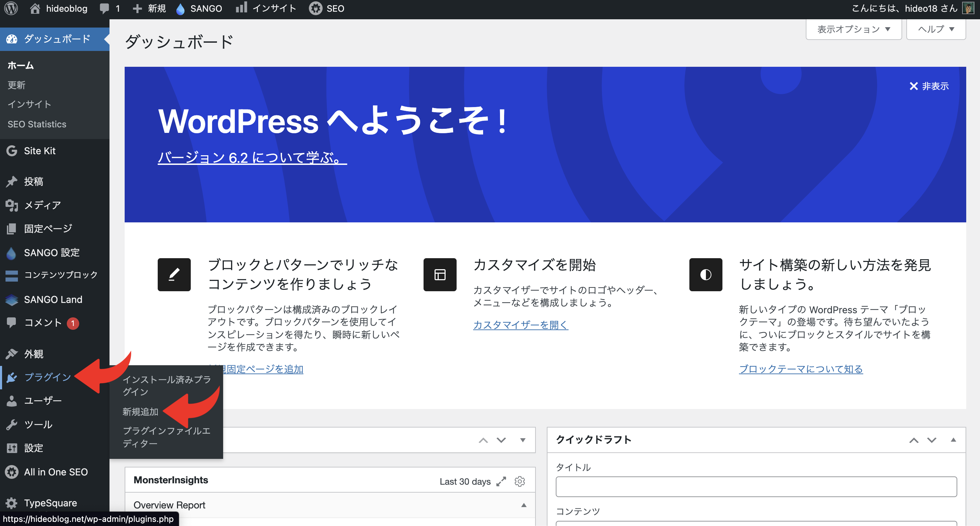Select the ダッシュボード menu item

(x=55, y=39)
